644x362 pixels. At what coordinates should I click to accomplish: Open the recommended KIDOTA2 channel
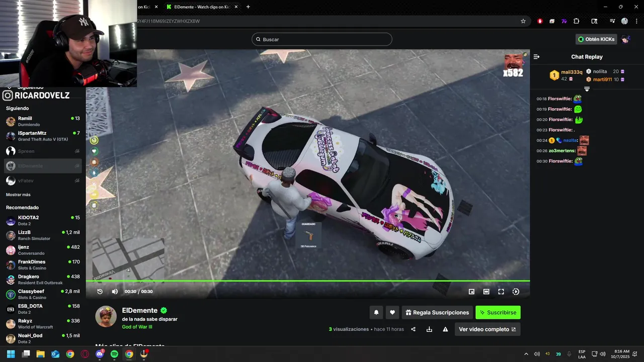click(43, 221)
